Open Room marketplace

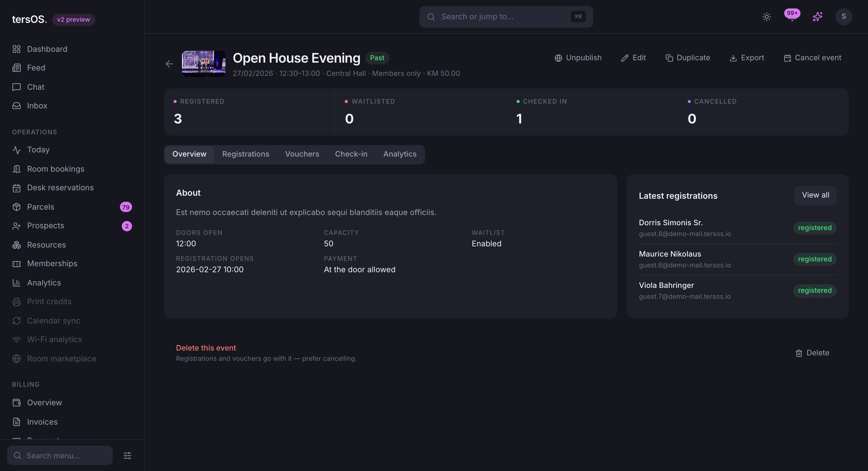click(x=72, y=359)
